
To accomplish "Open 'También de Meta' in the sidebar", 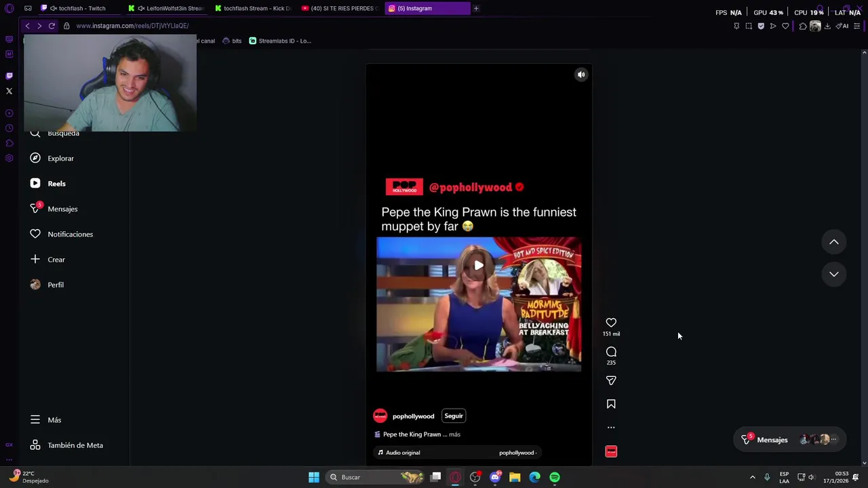I will (66, 445).
